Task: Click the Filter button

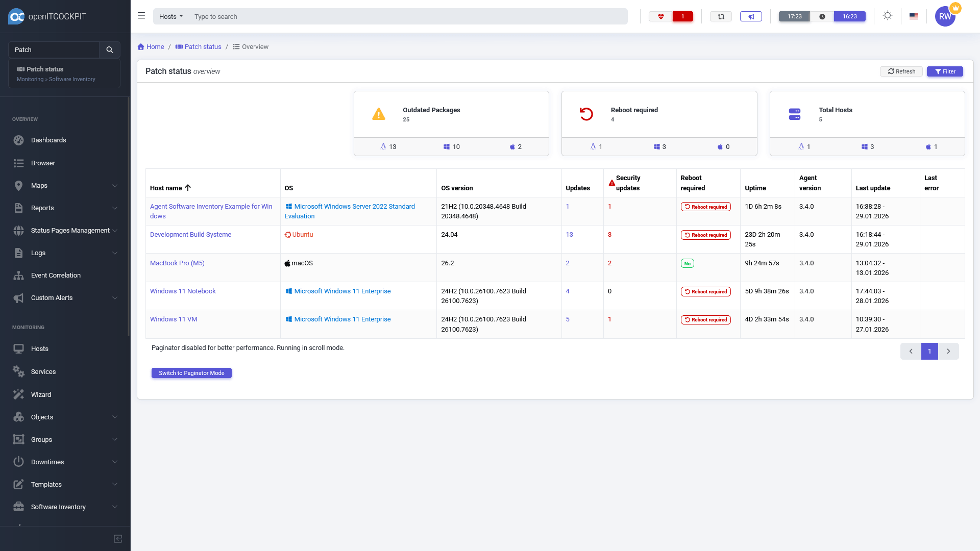Action: (x=945, y=71)
